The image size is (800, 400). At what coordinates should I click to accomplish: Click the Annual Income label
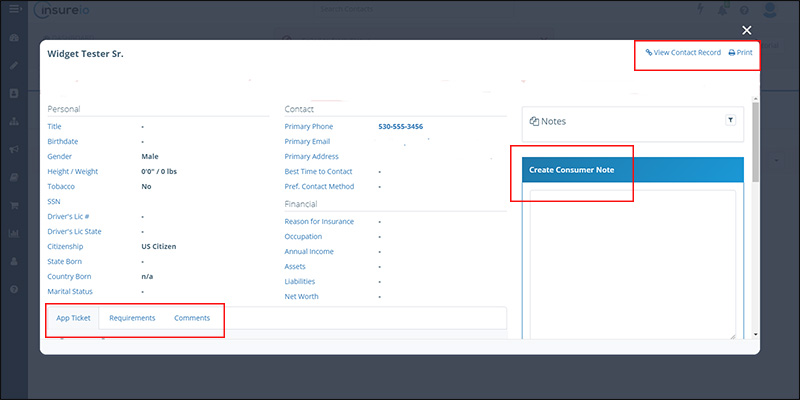(309, 252)
